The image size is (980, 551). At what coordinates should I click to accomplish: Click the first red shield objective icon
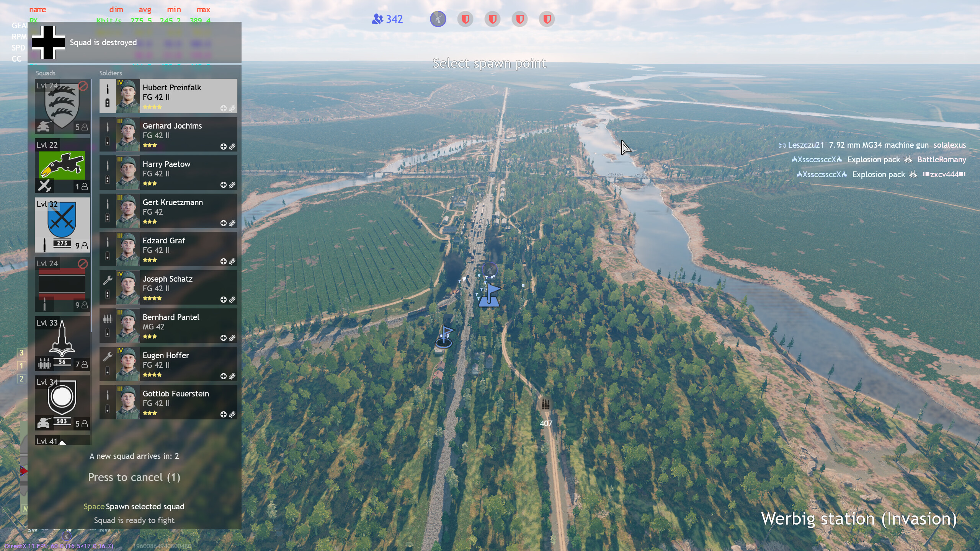coord(465,19)
